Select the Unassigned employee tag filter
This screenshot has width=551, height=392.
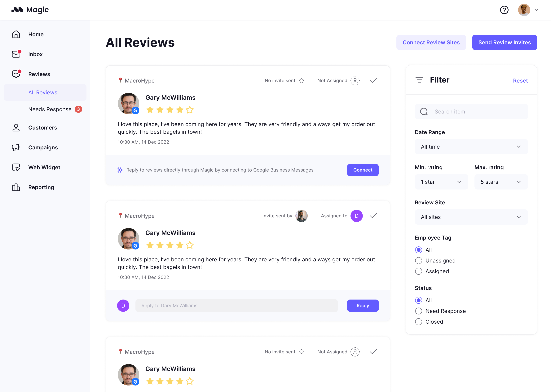(418, 260)
